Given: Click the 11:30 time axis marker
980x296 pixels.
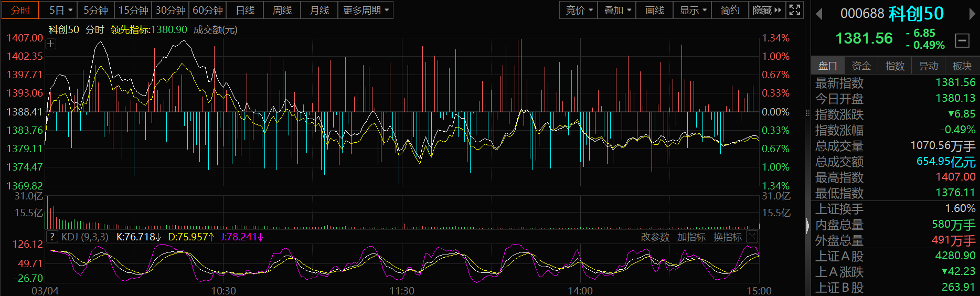Looking at the screenshot, I should 402,290.
